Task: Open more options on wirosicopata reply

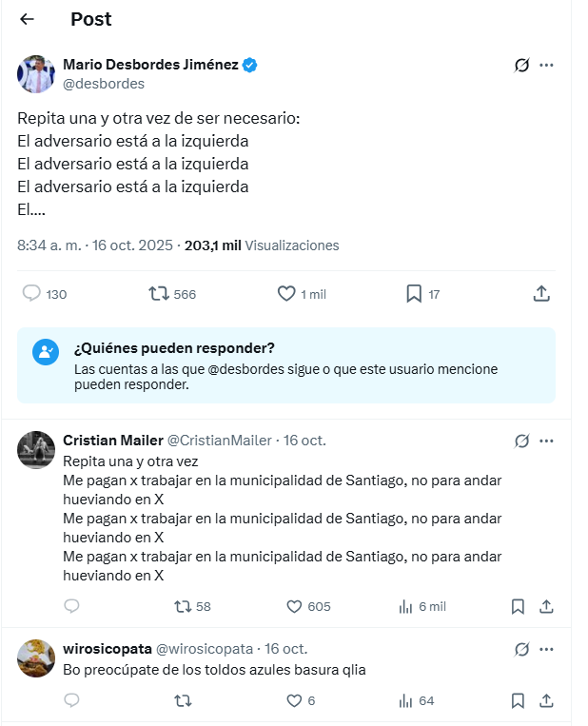Action: pyautogui.click(x=546, y=649)
